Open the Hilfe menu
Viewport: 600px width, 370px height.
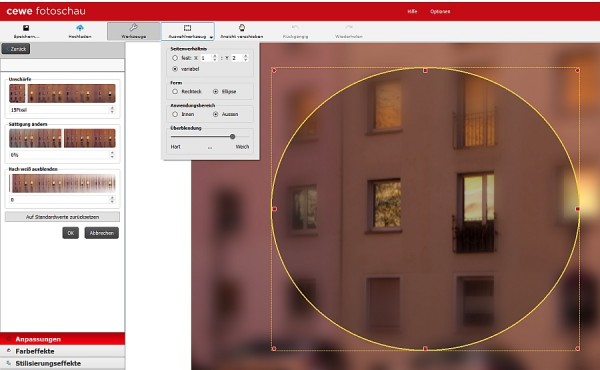click(x=412, y=11)
